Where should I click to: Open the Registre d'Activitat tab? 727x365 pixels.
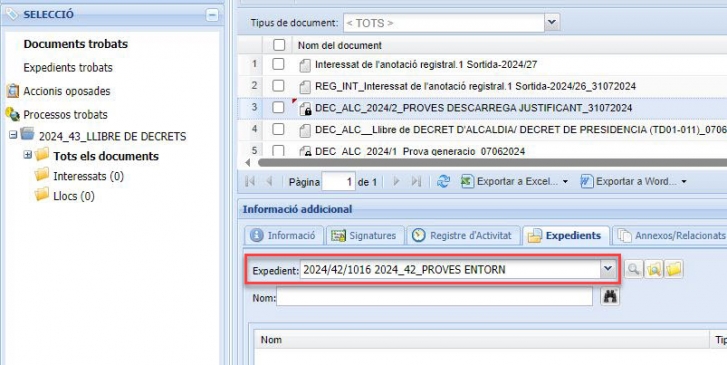464,236
